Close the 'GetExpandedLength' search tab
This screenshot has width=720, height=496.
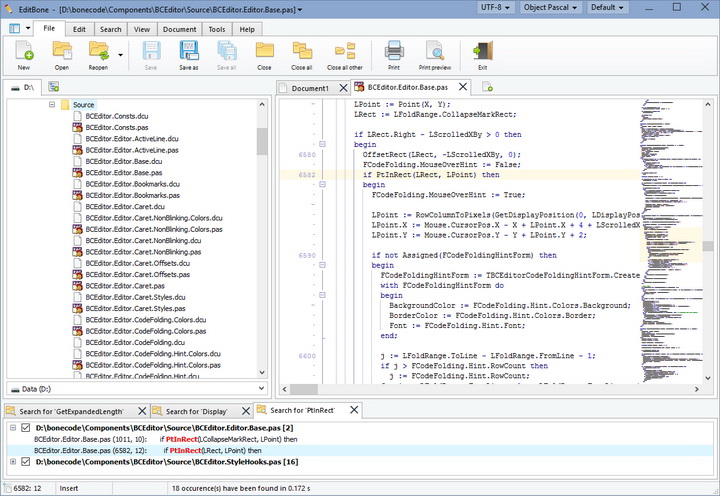click(141, 411)
